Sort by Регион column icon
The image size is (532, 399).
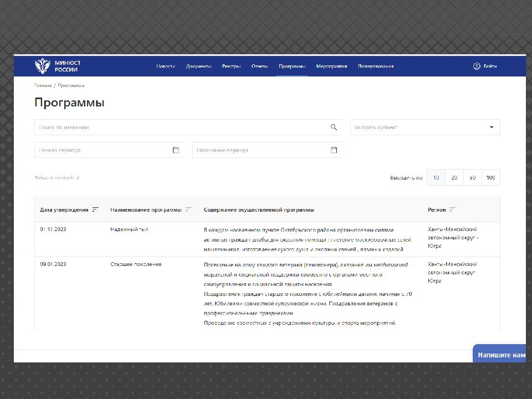coord(452,209)
